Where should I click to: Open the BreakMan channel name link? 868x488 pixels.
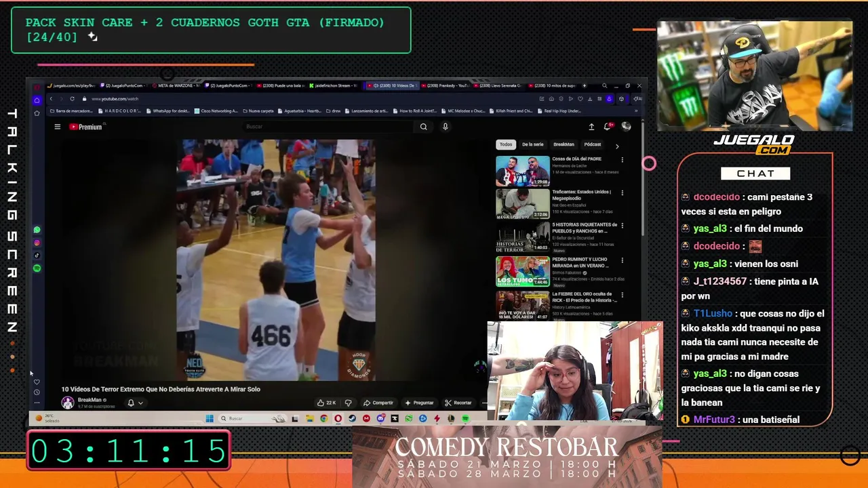coord(90,400)
